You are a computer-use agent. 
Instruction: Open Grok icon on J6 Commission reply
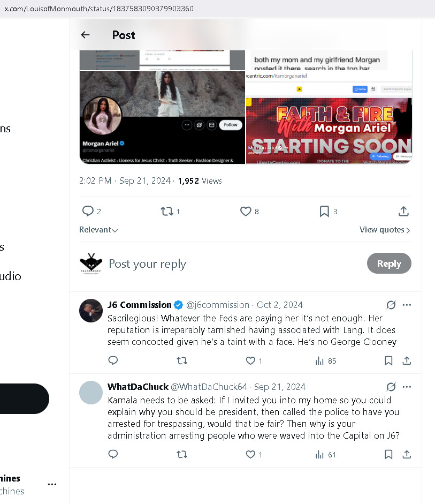tap(391, 305)
